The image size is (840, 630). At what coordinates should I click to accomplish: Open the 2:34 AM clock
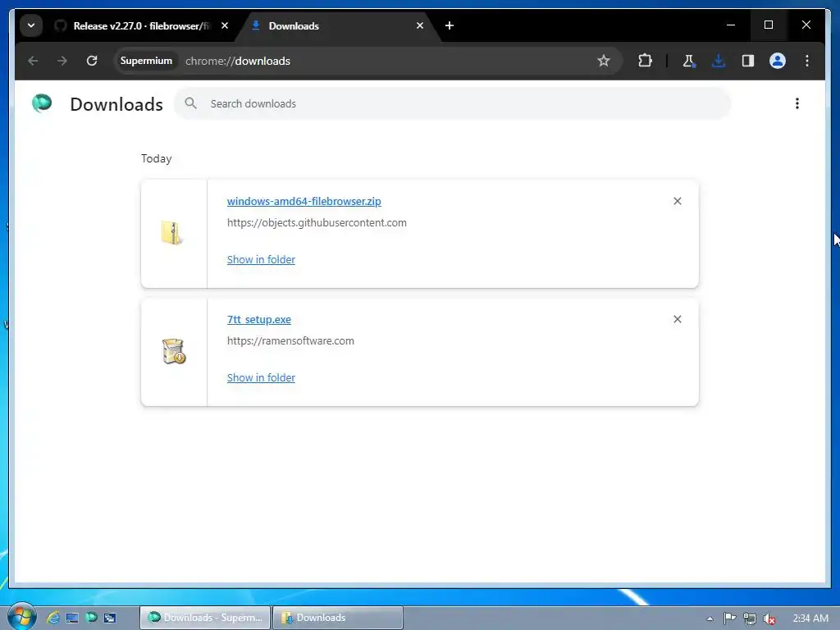click(x=810, y=619)
